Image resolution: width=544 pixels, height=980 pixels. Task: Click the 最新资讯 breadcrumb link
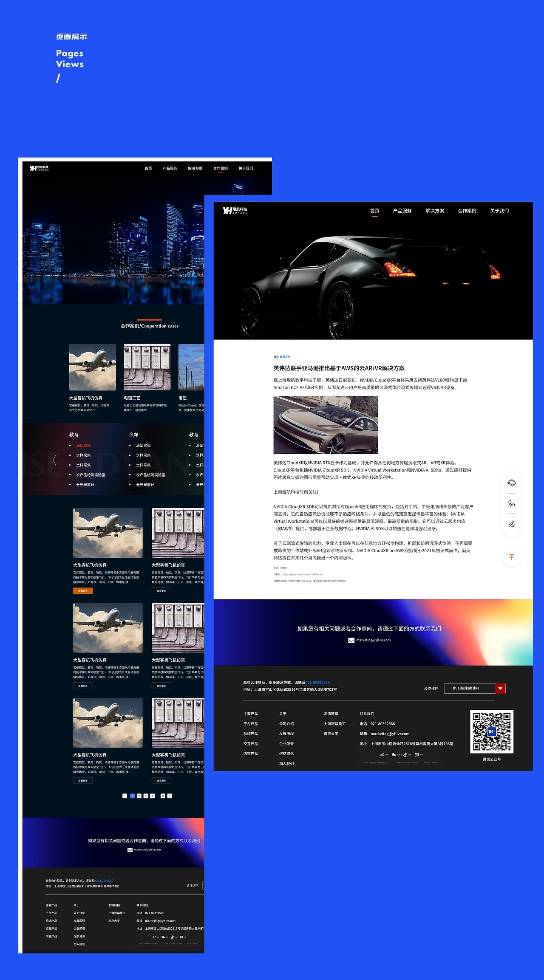pos(285,357)
